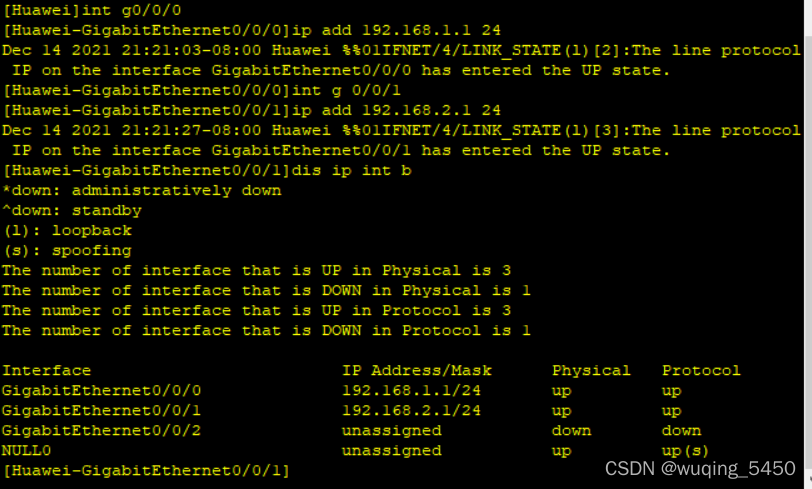The height and width of the screenshot is (489, 812).
Task: Click the final [Huawei-GigabitEthernet0/0/1] prompt line
Action: point(146,470)
